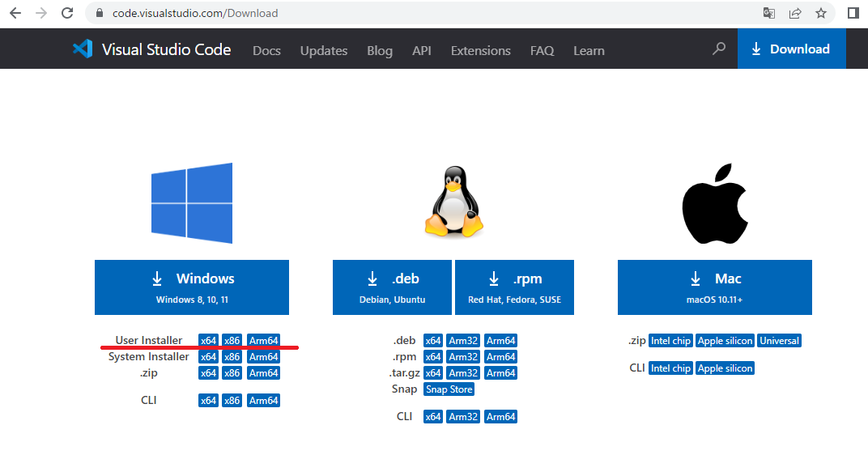Click the browser forward arrow

click(41, 13)
